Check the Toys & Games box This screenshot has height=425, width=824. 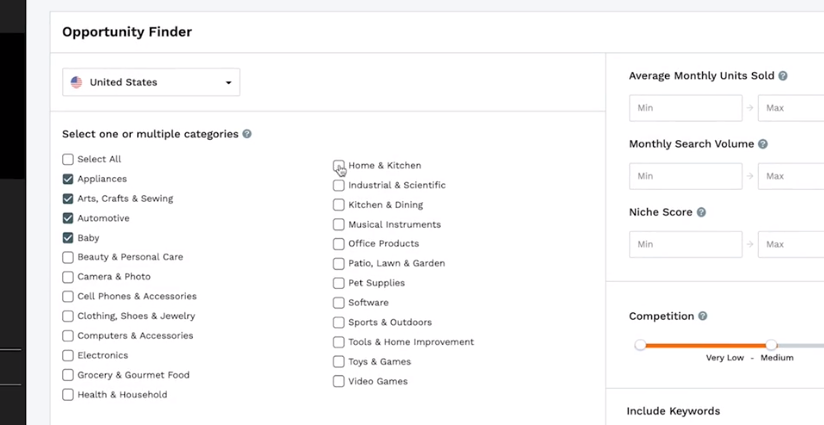[339, 362]
